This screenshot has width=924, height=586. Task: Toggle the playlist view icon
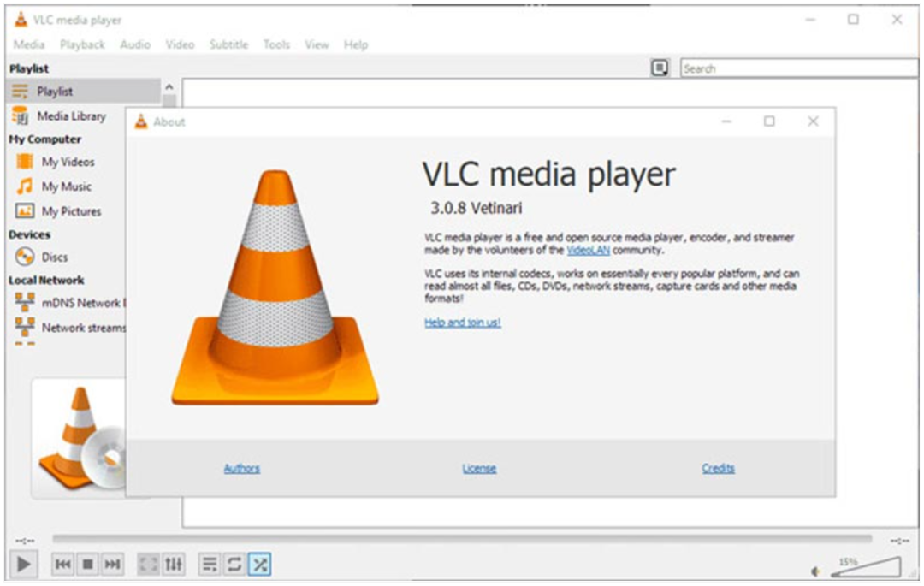[x=210, y=565]
